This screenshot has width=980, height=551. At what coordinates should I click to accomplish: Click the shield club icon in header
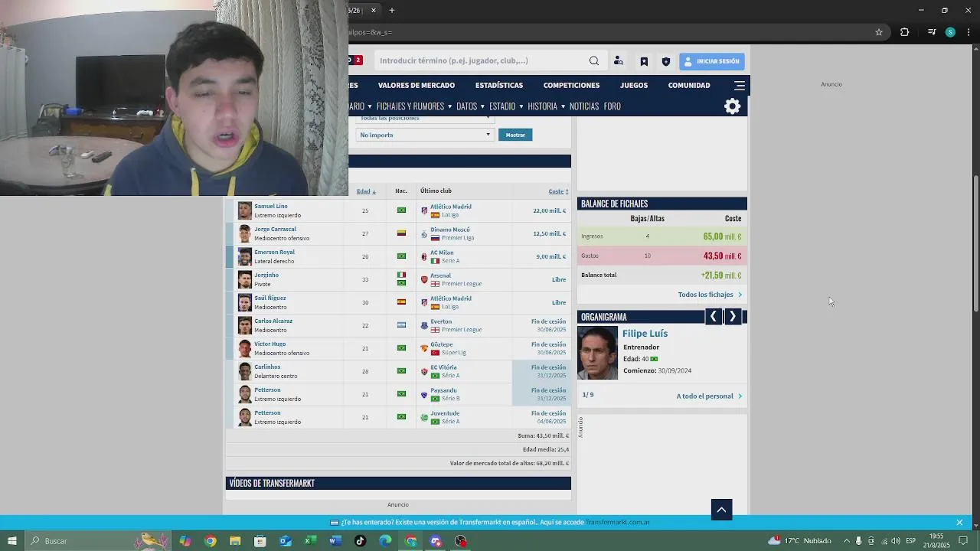click(666, 61)
